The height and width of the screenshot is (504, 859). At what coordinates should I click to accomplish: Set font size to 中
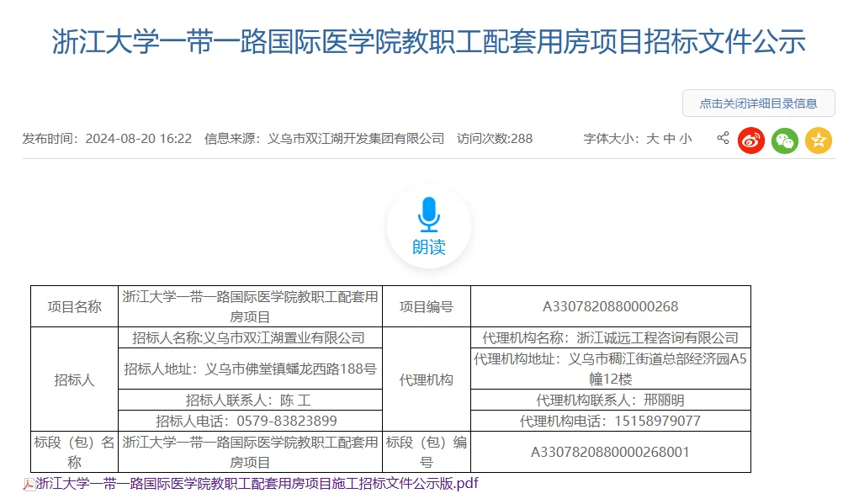(669, 139)
